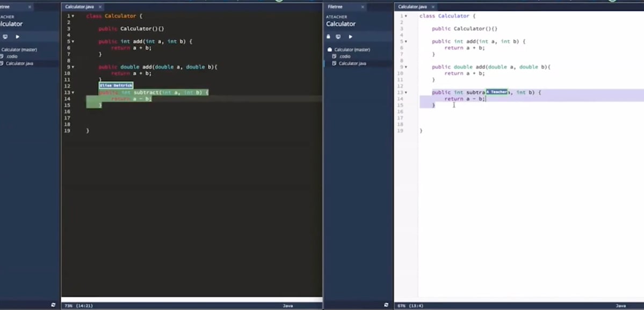The image size is (644, 310).
Task: Click the lock icon in the right Calculator panel
Action: click(x=328, y=36)
